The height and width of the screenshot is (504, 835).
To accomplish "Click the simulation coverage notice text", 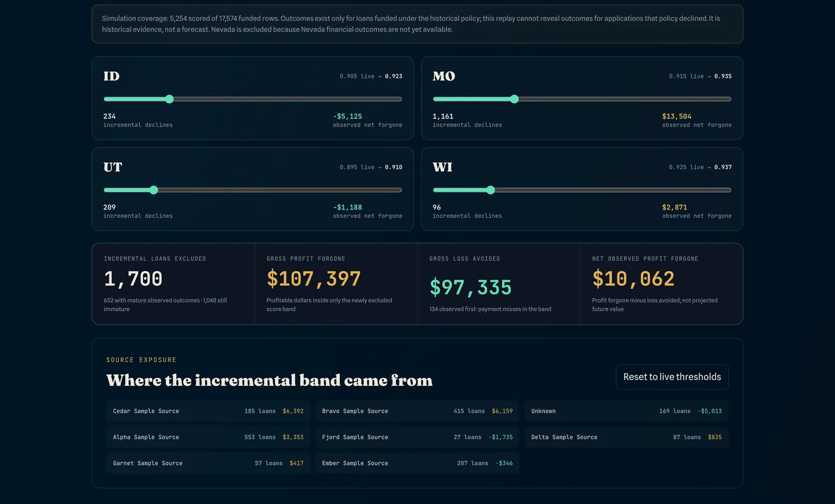I will 411,24.
